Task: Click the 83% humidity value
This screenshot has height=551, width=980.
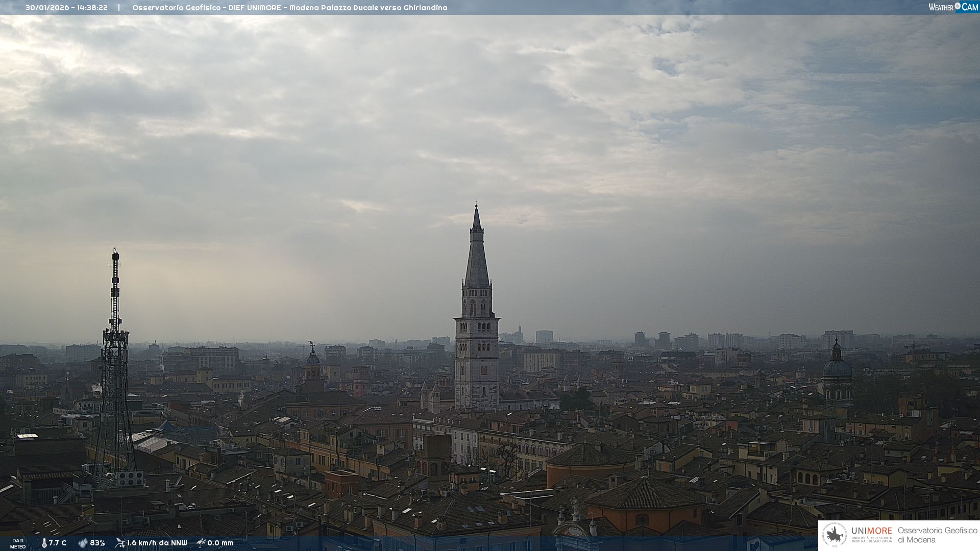Action: [97, 543]
